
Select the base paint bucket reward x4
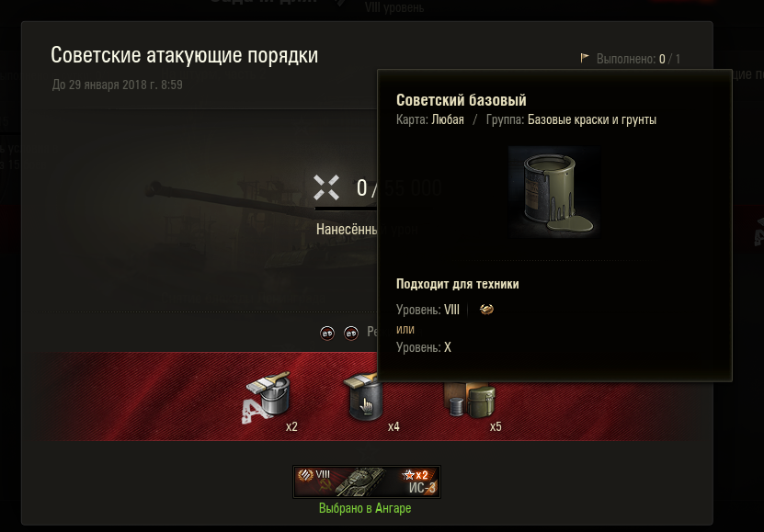363,400
